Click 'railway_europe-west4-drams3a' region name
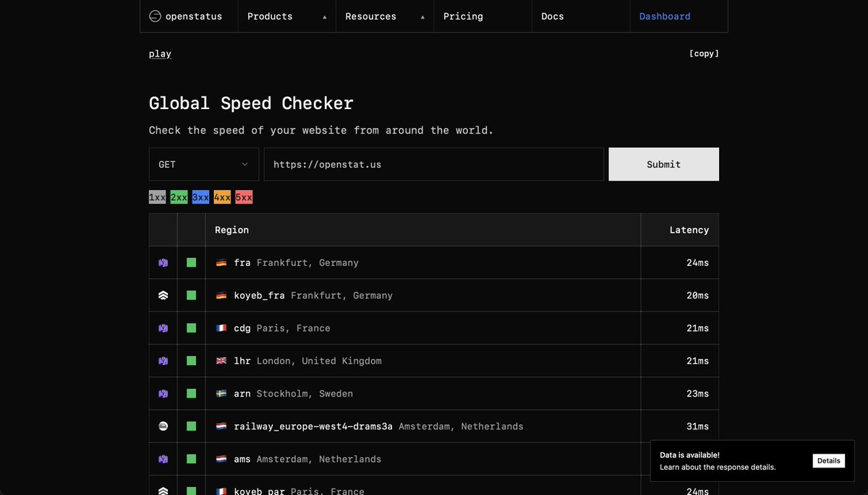The height and width of the screenshot is (495, 868). pos(313,426)
